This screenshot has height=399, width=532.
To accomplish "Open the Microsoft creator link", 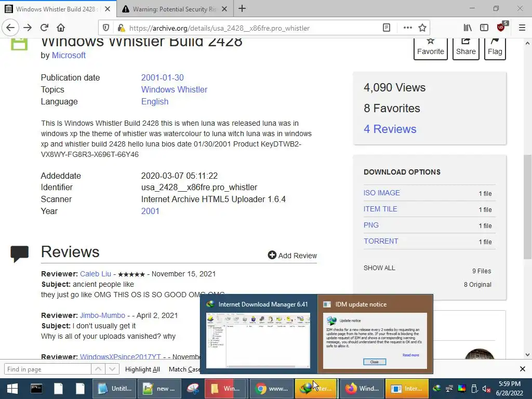I will [x=69, y=55].
